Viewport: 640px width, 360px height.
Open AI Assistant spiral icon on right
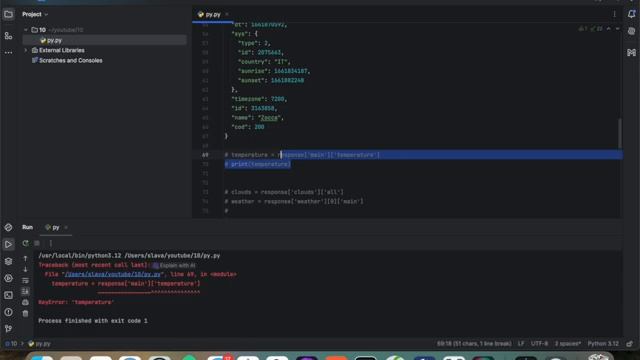point(631,32)
